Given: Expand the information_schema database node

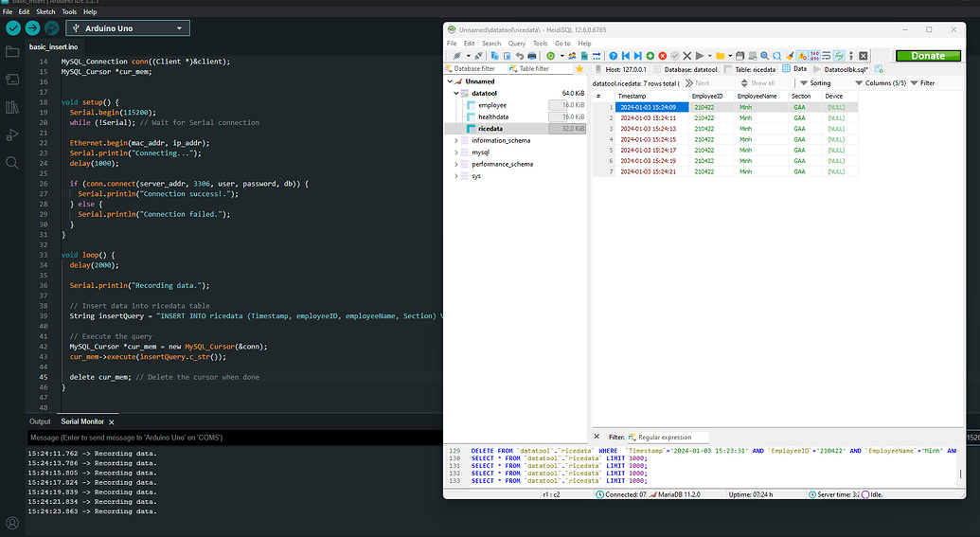Looking at the screenshot, I should pos(456,140).
